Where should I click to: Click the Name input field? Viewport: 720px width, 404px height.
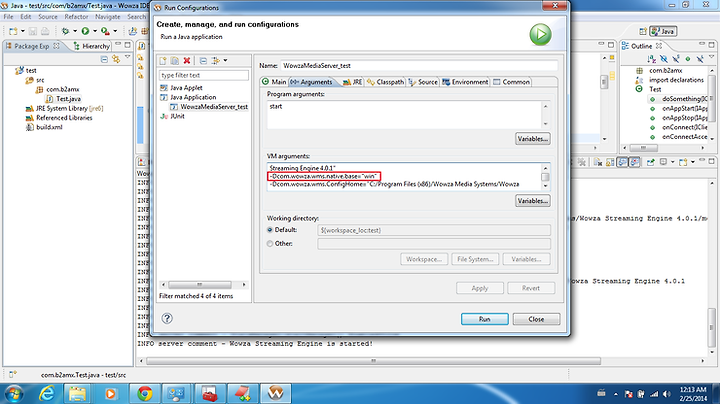[x=419, y=66]
